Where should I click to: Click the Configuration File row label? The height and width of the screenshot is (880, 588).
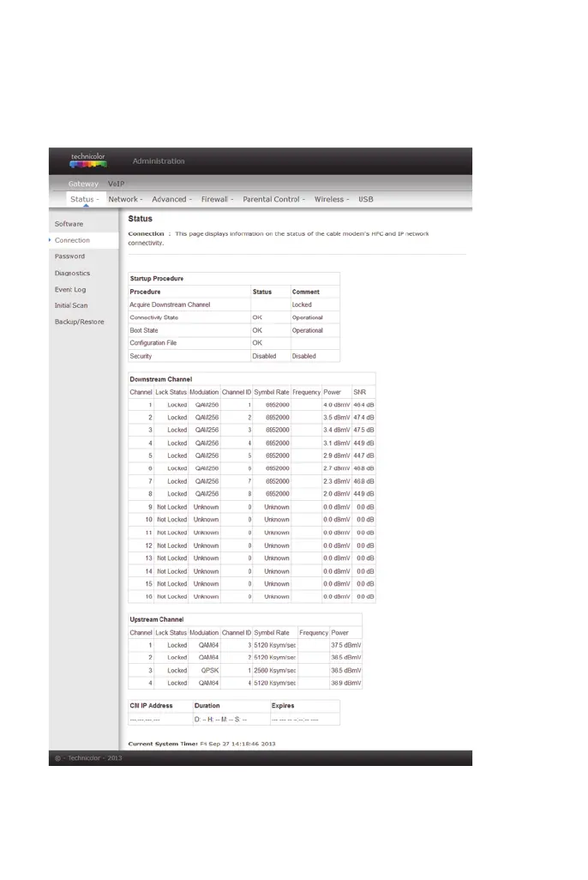click(153, 343)
